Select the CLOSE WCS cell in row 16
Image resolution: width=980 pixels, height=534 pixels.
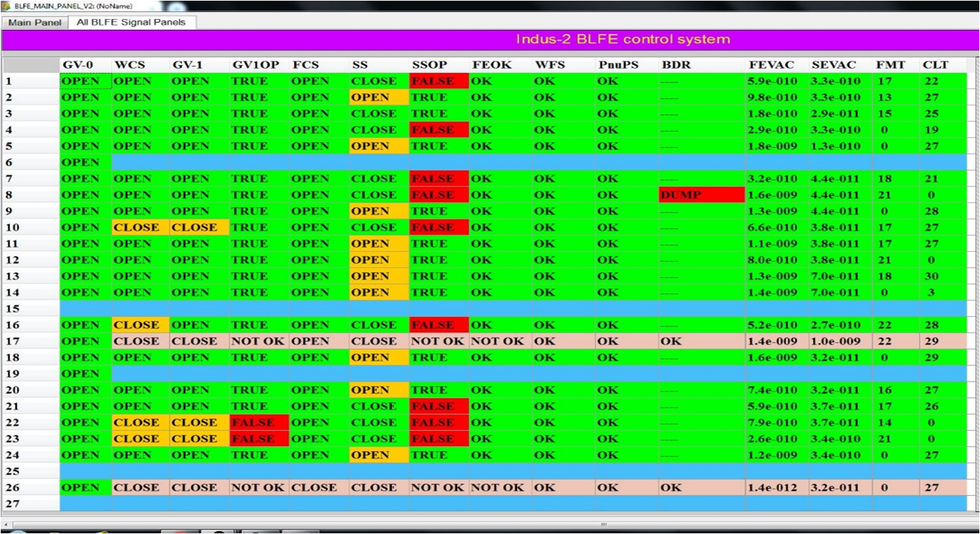pyautogui.click(x=140, y=325)
